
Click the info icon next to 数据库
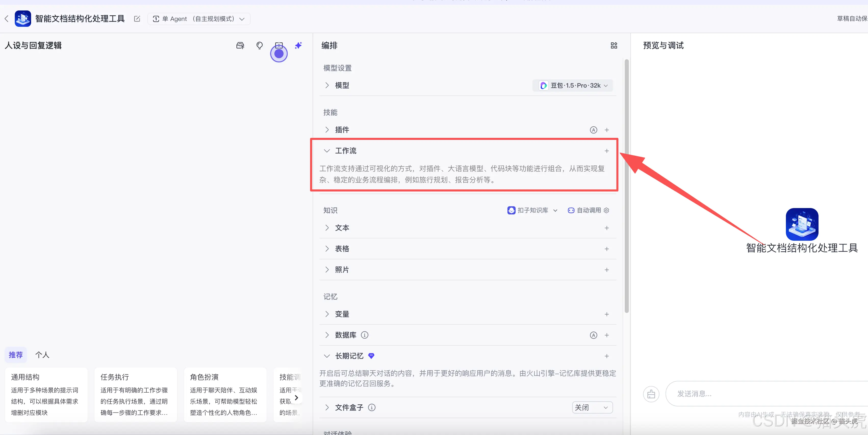(x=364, y=335)
